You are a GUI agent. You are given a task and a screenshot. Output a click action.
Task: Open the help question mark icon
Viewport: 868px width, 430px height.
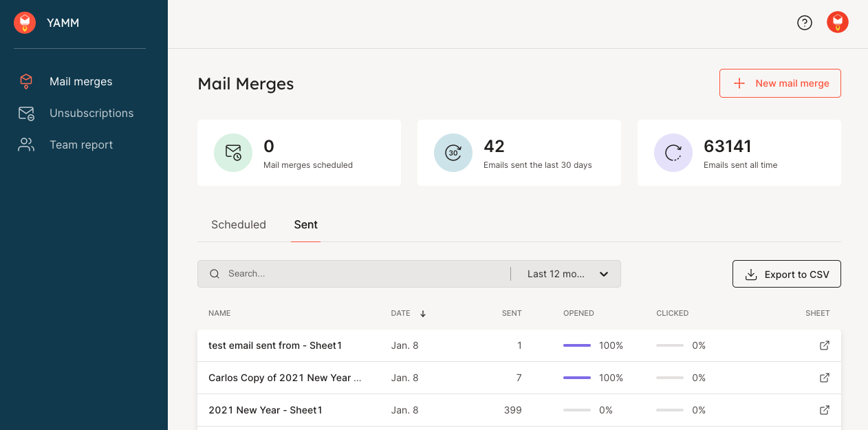point(804,23)
